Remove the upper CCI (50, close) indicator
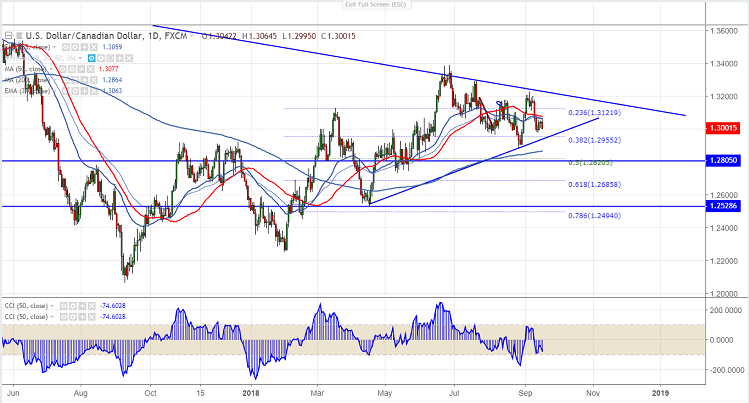The height and width of the screenshot is (403, 749). [92, 306]
